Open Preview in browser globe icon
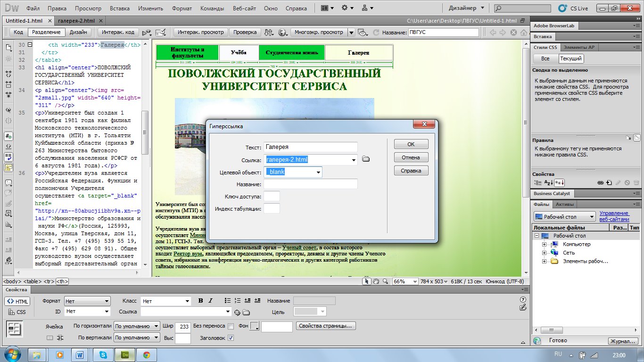This screenshot has height=362, width=644. (283, 32)
